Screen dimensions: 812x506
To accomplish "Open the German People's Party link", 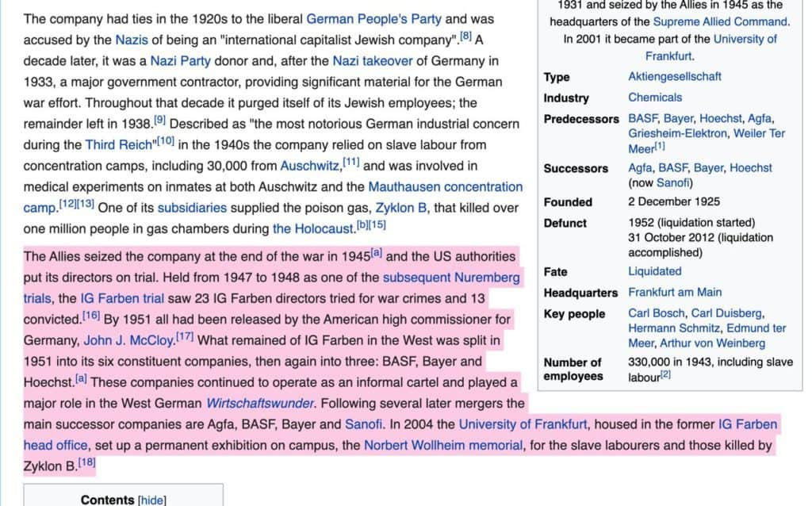I will tap(374, 18).
